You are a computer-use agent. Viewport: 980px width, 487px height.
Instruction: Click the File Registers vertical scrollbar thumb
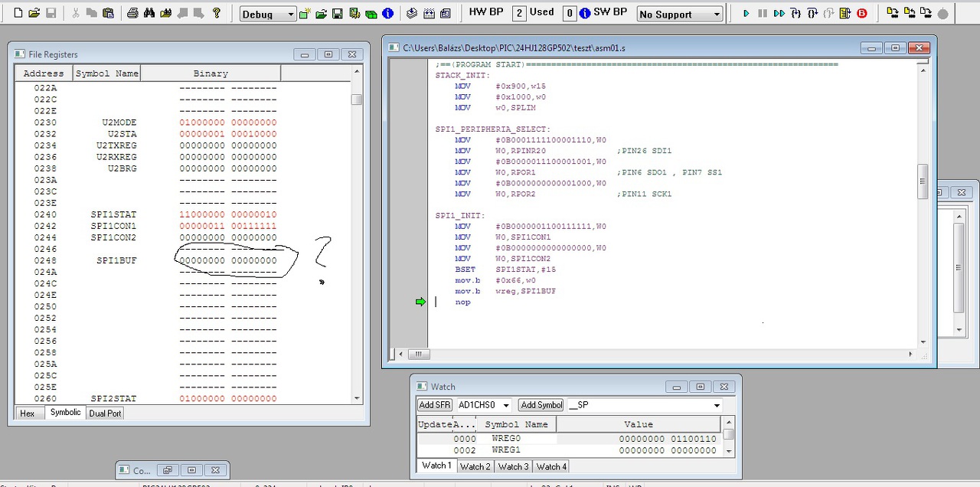click(x=357, y=100)
